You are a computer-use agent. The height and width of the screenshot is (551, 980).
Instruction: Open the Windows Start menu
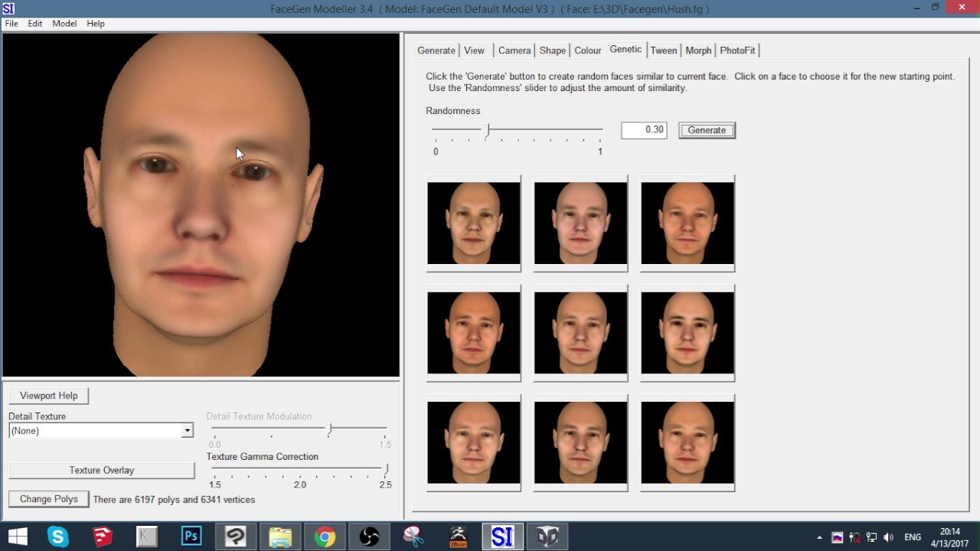click(17, 536)
